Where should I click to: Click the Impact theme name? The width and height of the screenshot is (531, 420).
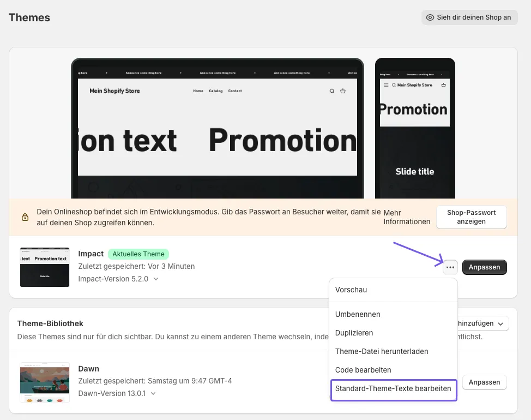[90, 254]
